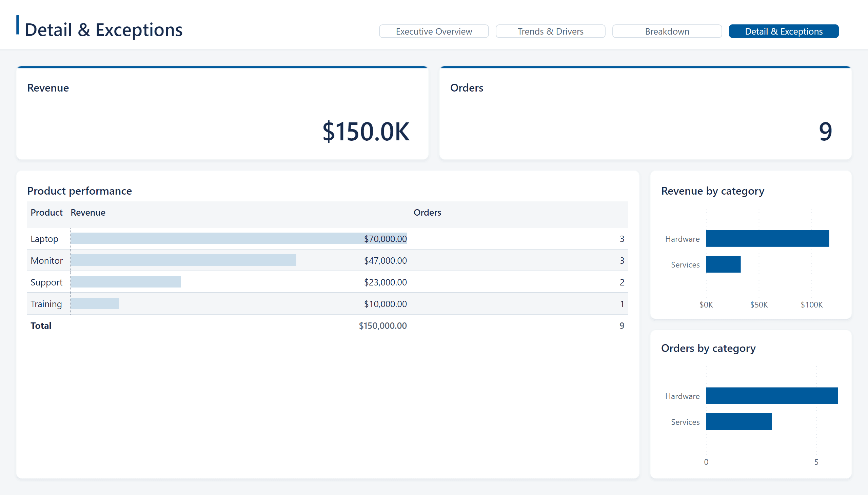The image size is (868, 495).
Task: Click Laptop revenue $70,000.00 cell
Action: [385, 239]
